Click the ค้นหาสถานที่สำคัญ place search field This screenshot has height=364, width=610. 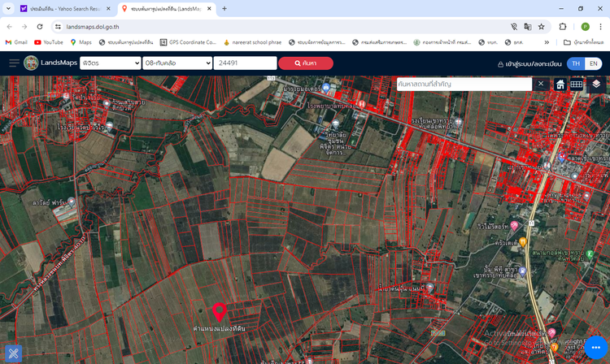coord(464,84)
